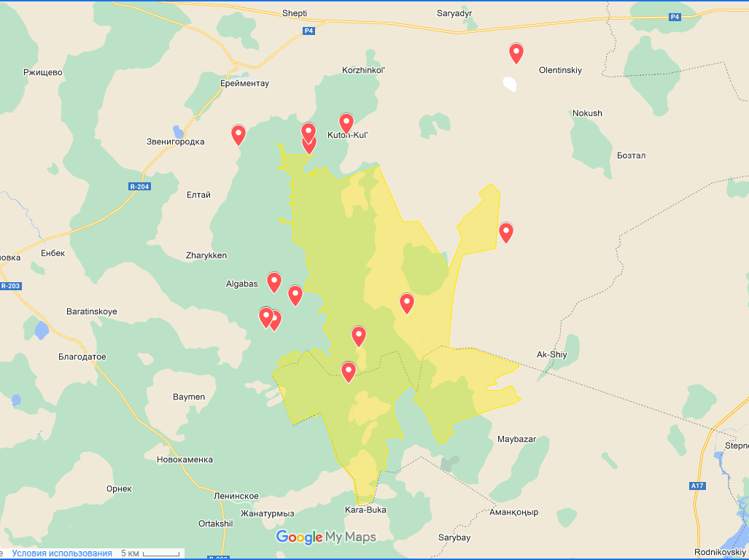Select the Ржищево village label
The width and height of the screenshot is (749, 560).
pos(43,73)
